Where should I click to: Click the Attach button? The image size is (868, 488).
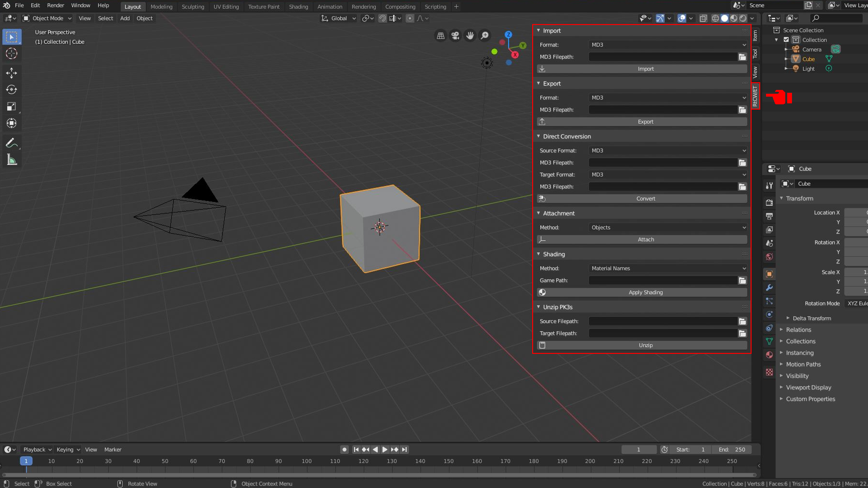pyautogui.click(x=642, y=239)
